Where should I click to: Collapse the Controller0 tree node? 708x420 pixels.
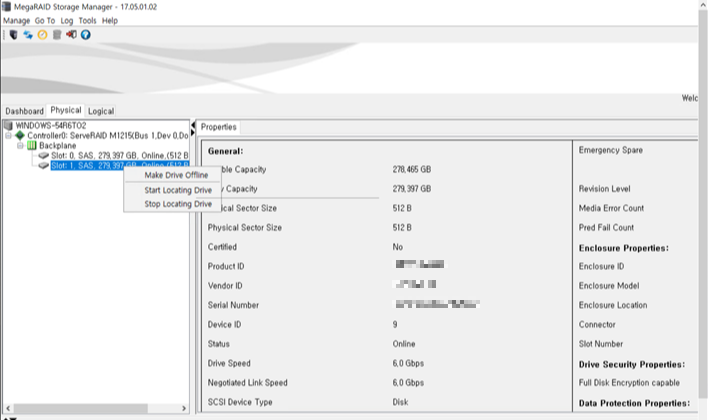pyautogui.click(x=8, y=135)
